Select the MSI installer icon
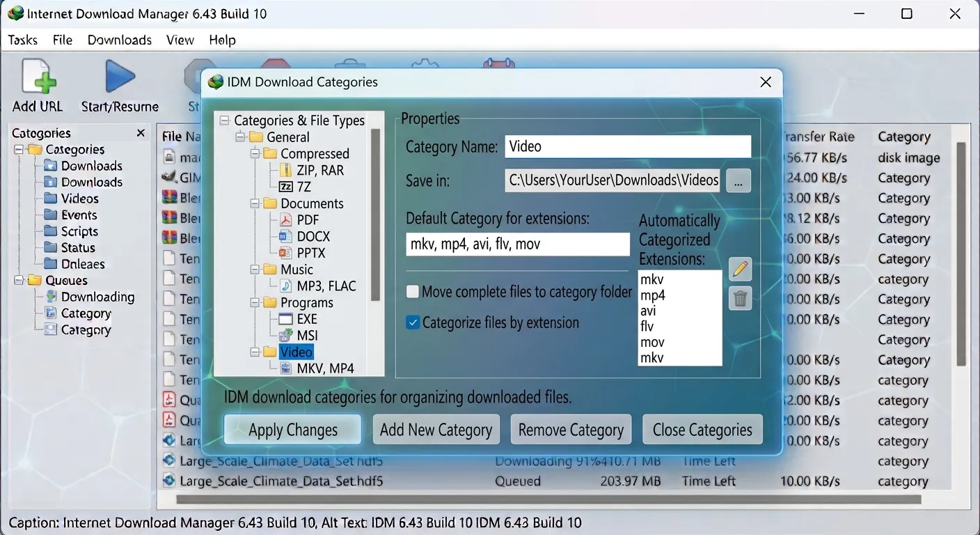 (286, 336)
